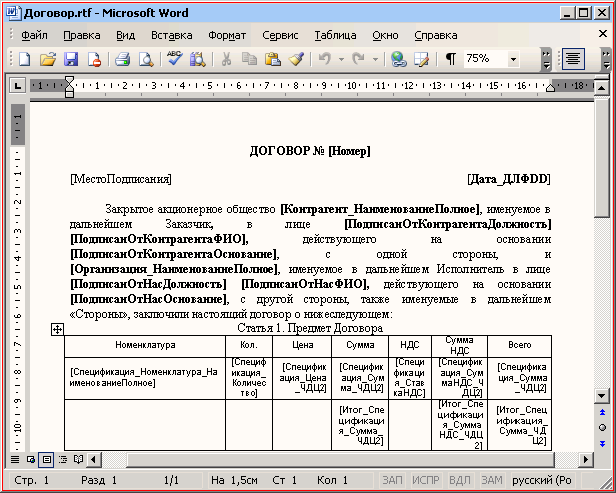Print the document using the printer icon
Viewport: 616px width, 493px height.
point(122,59)
